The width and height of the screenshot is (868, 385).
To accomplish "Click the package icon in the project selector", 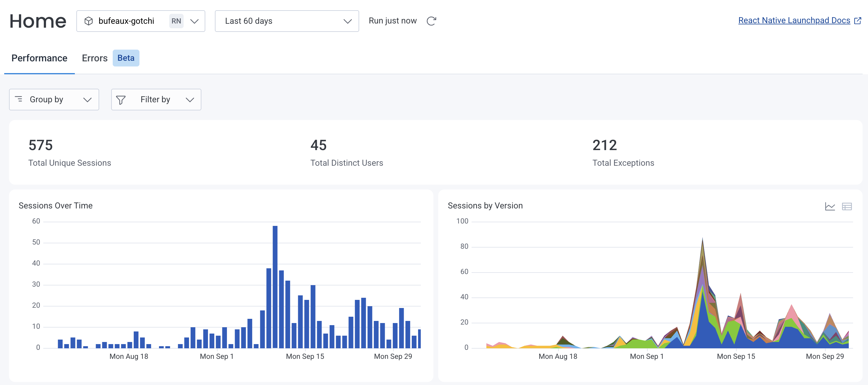I will tap(89, 20).
